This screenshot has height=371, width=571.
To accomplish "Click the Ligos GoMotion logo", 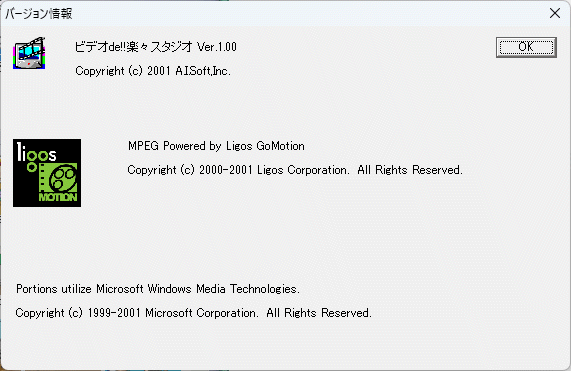I will tap(47, 173).
